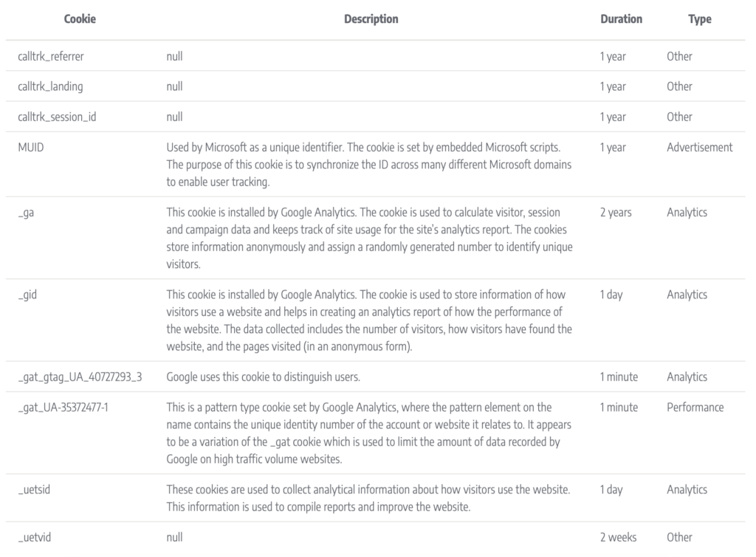Image resolution: width=756 pixels, height=557 pixels.
Task: Click the Description column header
Action: coord(371,19)
